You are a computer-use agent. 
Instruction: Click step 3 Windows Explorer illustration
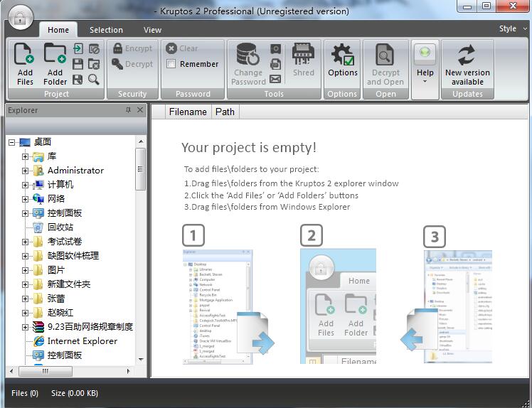pyautogui.click(x=447, y=306)
